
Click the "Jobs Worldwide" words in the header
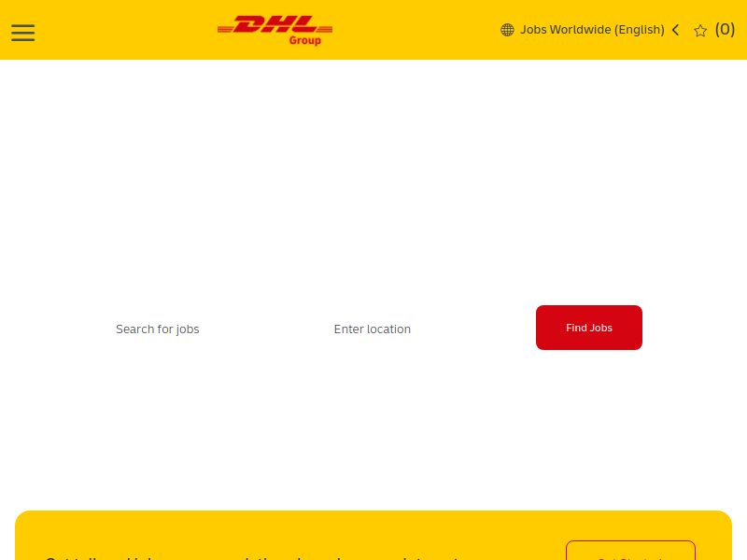tap(566, 30)
